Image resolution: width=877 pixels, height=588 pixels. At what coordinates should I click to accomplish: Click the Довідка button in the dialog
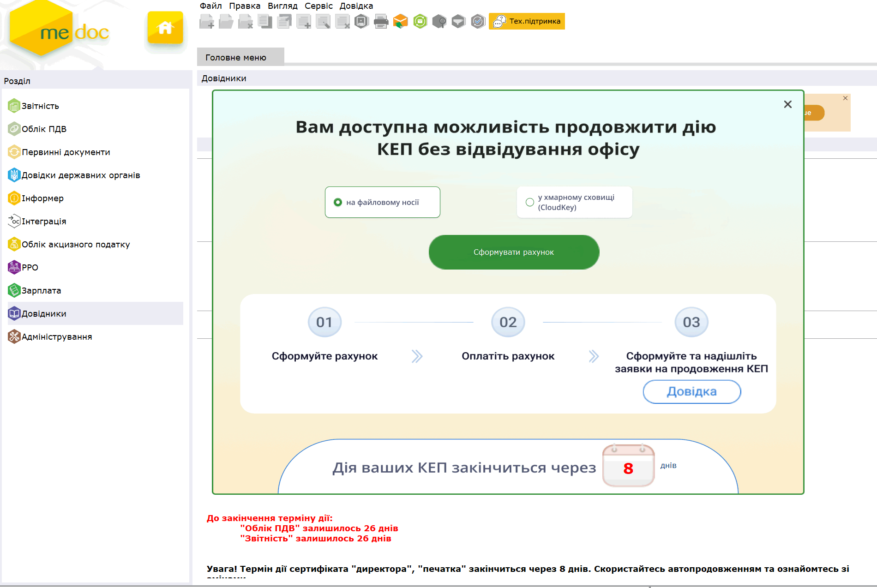691,391
